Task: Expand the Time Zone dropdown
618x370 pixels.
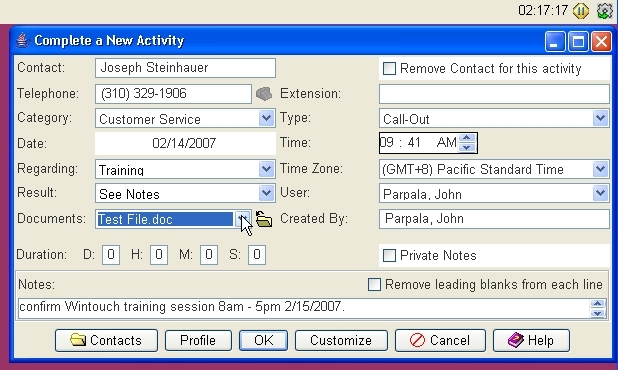Action: point(600,169)
